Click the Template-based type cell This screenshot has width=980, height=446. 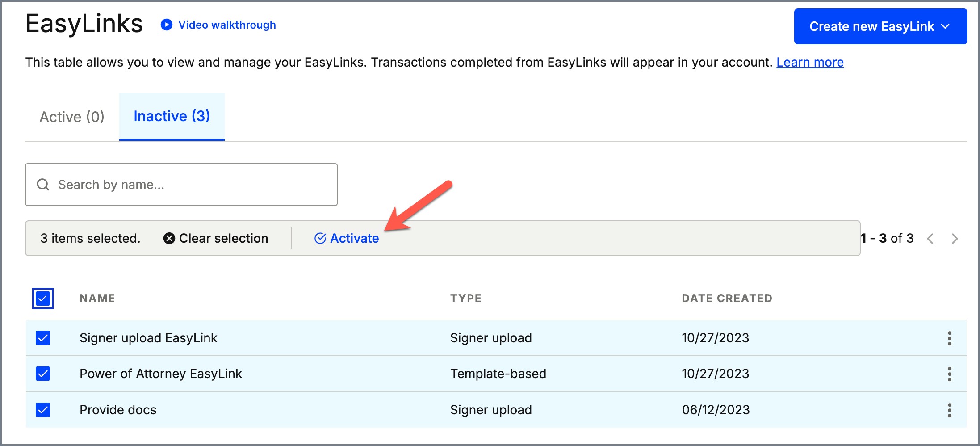(498, 374)
